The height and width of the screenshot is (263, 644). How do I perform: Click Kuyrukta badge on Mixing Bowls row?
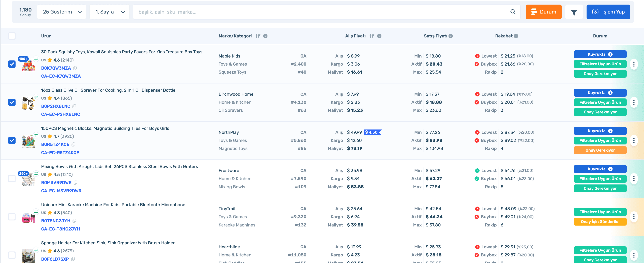(x=600, y=169)
